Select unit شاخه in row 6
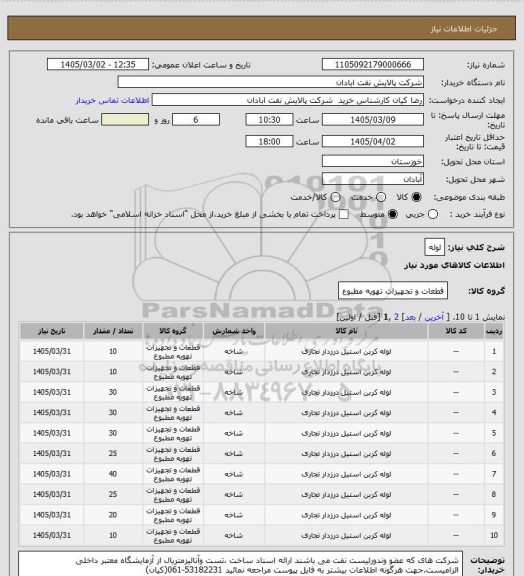 [x=234, y=454]
